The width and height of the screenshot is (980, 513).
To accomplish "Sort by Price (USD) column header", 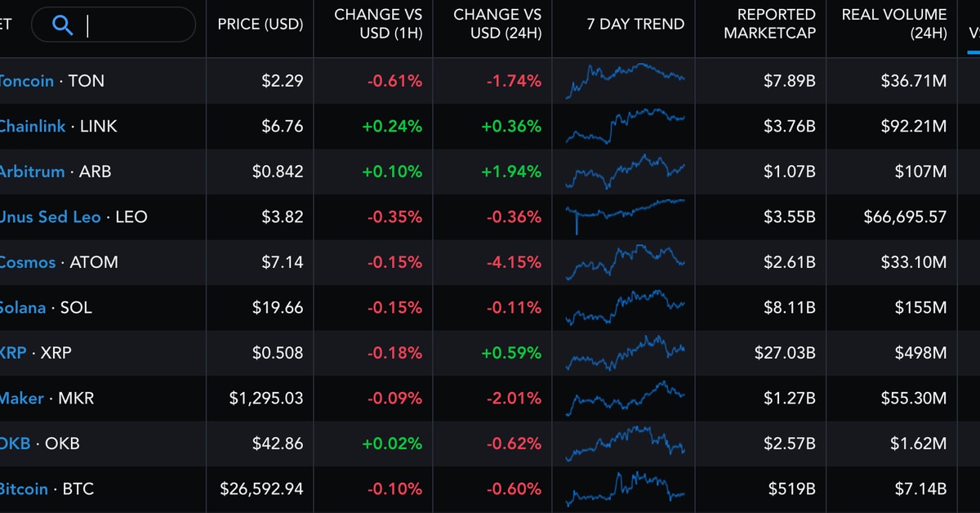I will [x=260, y=25].
